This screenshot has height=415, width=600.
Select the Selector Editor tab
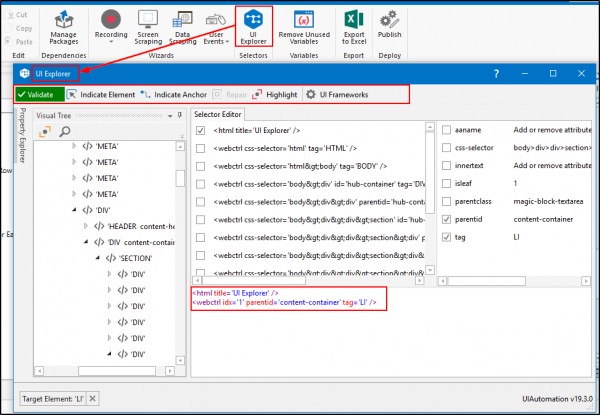[x=218, y=114]
